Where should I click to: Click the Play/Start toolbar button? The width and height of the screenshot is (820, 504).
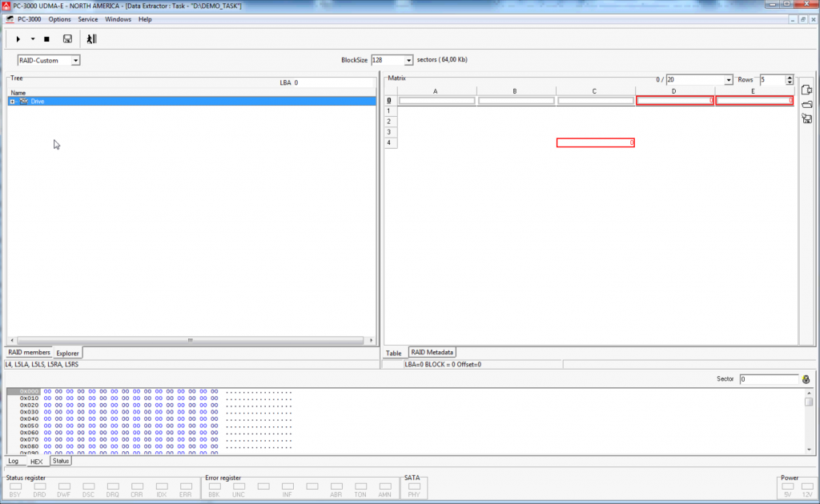click(18, 38)
